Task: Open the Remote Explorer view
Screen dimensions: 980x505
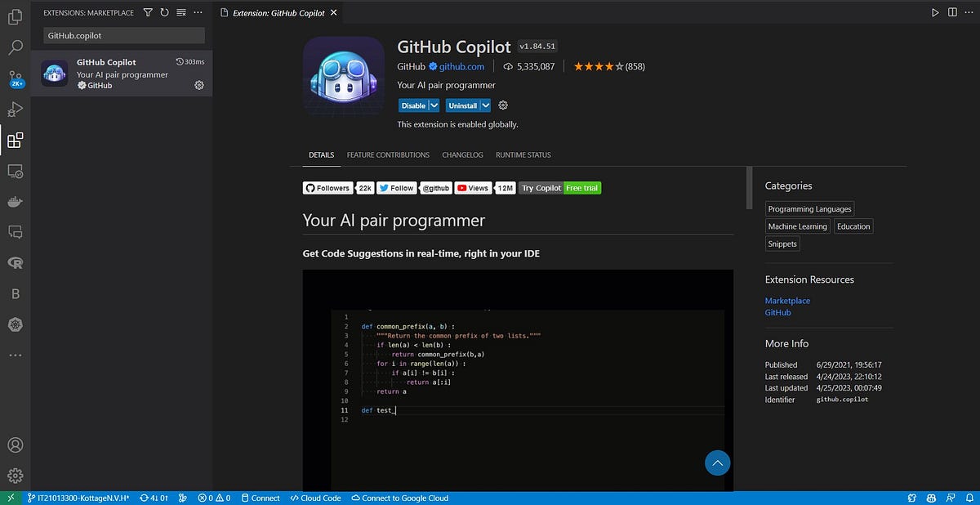Action: [15, 172]
